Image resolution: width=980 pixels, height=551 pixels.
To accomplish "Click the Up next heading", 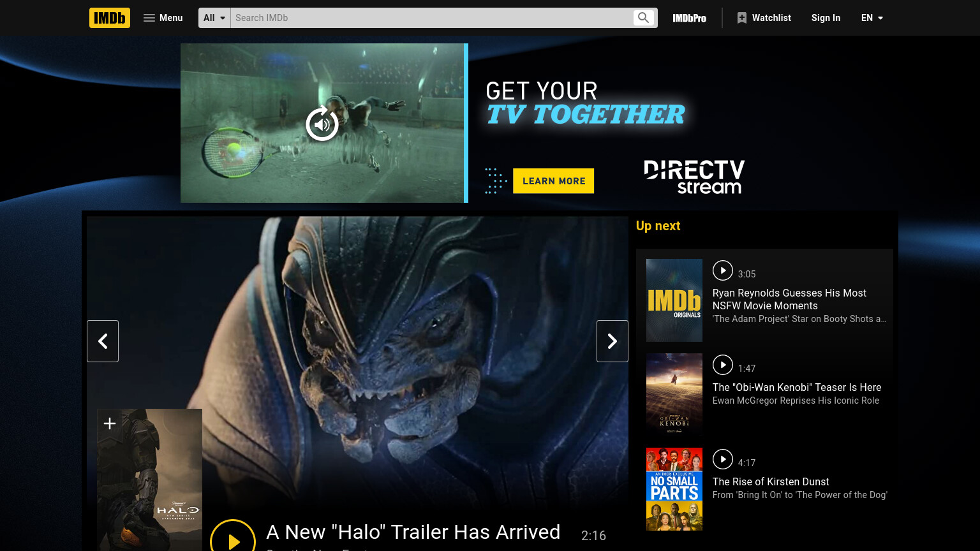I will pyautogui.click(x=658, y=226).
